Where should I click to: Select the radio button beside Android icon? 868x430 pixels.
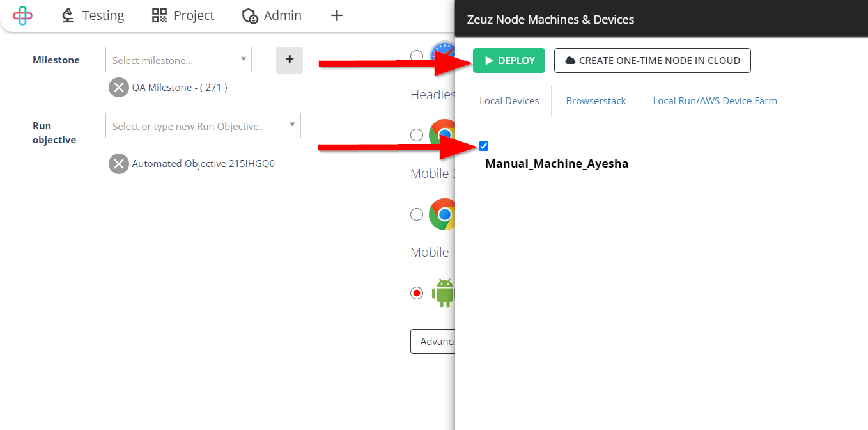(x=417, y=293)
